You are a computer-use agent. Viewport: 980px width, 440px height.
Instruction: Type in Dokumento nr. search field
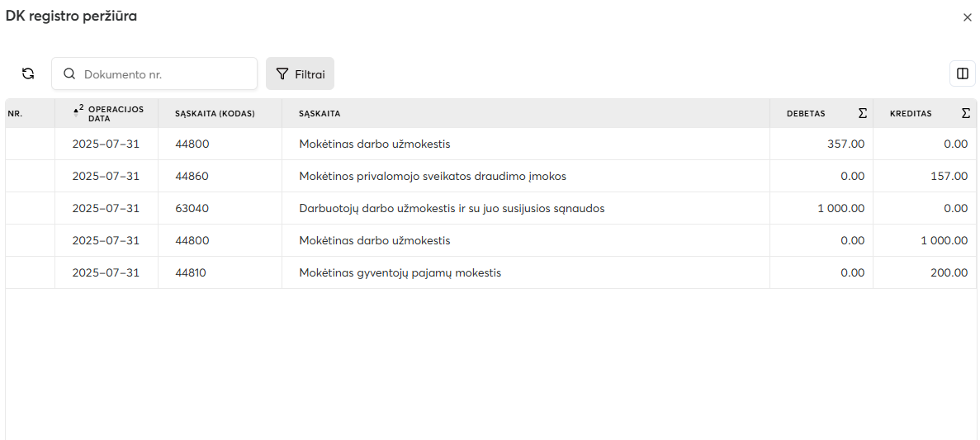pos(165,73)
